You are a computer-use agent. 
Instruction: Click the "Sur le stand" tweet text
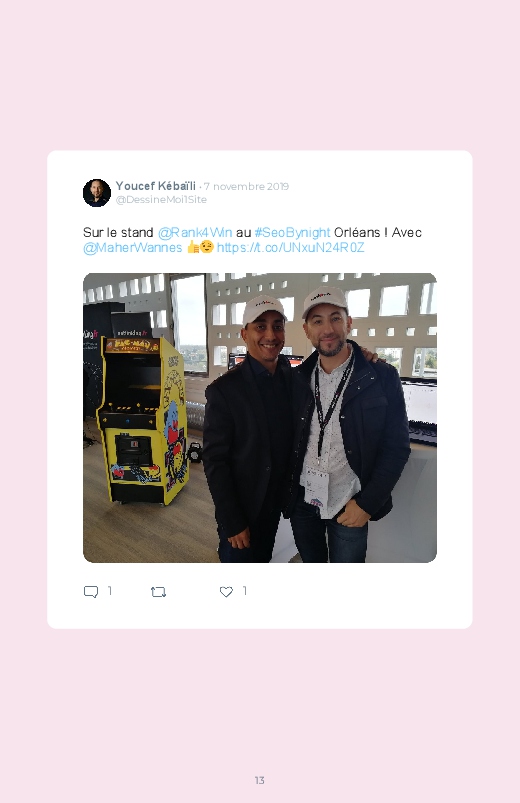(118, 233)
